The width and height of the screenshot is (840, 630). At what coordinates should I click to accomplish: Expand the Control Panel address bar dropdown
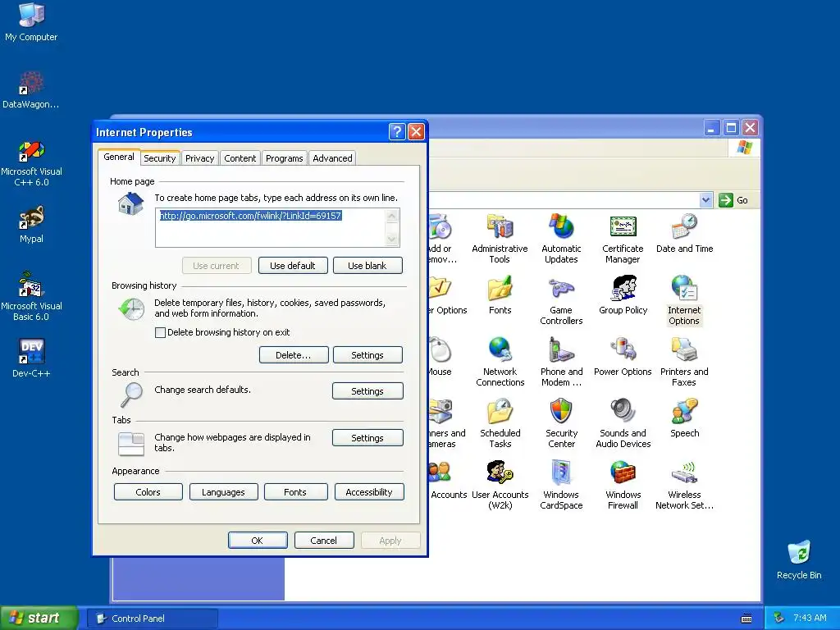[705, 200]
